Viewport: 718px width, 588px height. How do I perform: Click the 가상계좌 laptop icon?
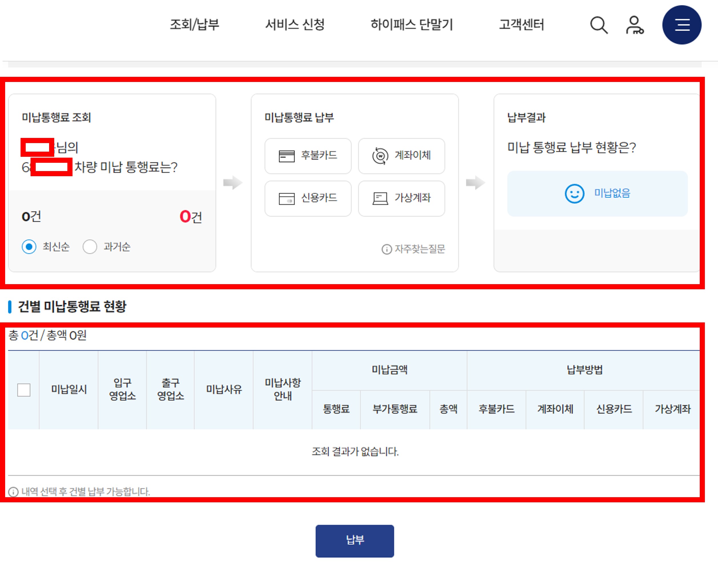[x=380, y=198]
